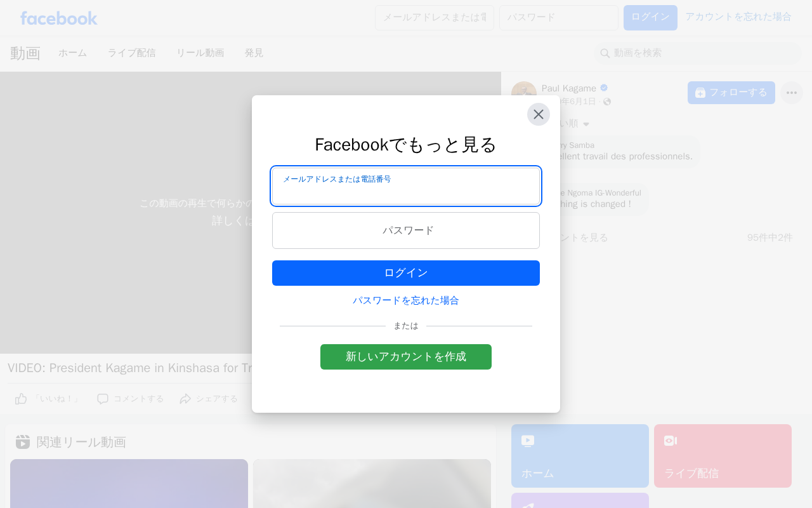The image size is (812, 508).
Task: Switch to the リール動画 tab
Action: [x=200, y=53]
